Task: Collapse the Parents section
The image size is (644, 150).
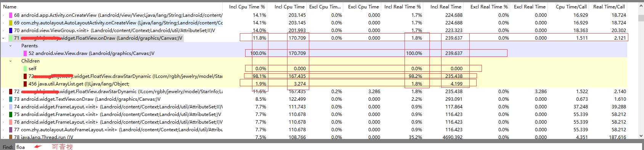Action: click(x=10, y=46)
